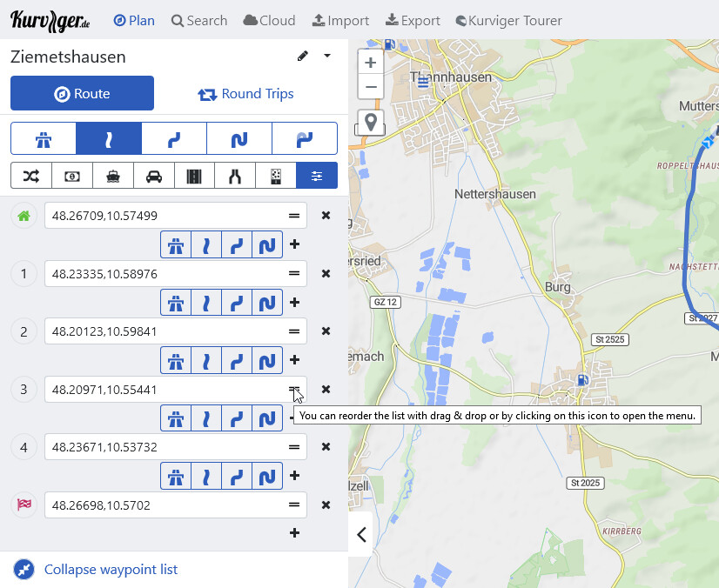Collapse waypoint list
This screenshot has height=588, width=719.
click(x=96, y=569)
